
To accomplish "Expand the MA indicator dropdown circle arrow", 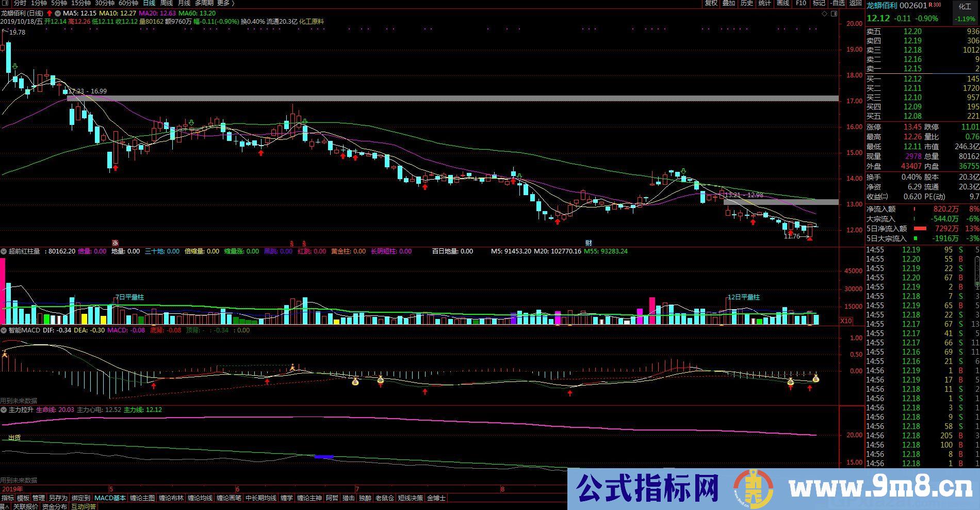I will coord(57,13).
